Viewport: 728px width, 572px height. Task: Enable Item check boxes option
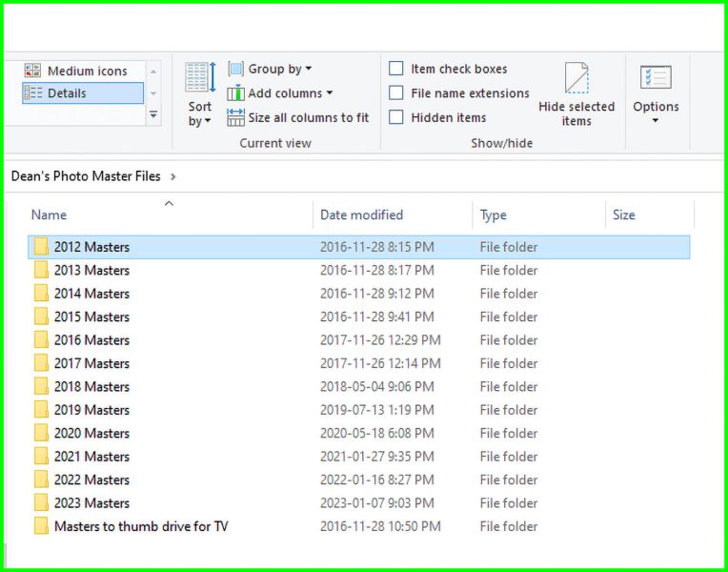[396, 69]
